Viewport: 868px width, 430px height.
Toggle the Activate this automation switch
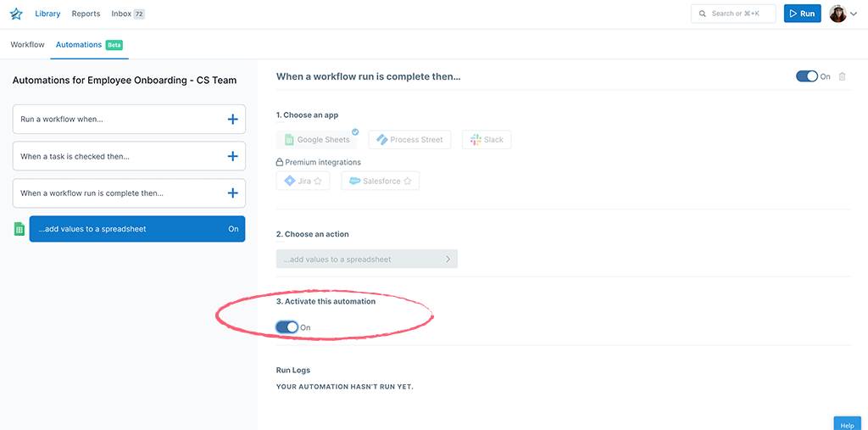tap(287, 327)
